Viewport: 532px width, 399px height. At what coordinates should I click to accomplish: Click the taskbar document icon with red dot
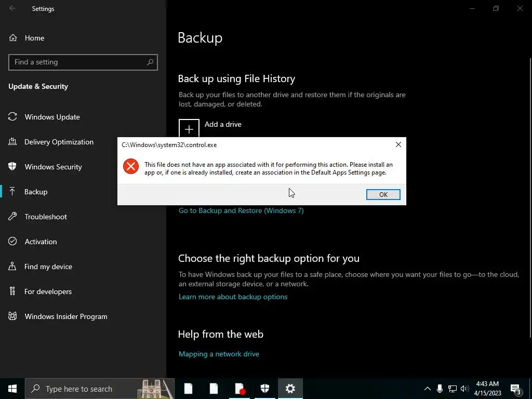[240, 389]
